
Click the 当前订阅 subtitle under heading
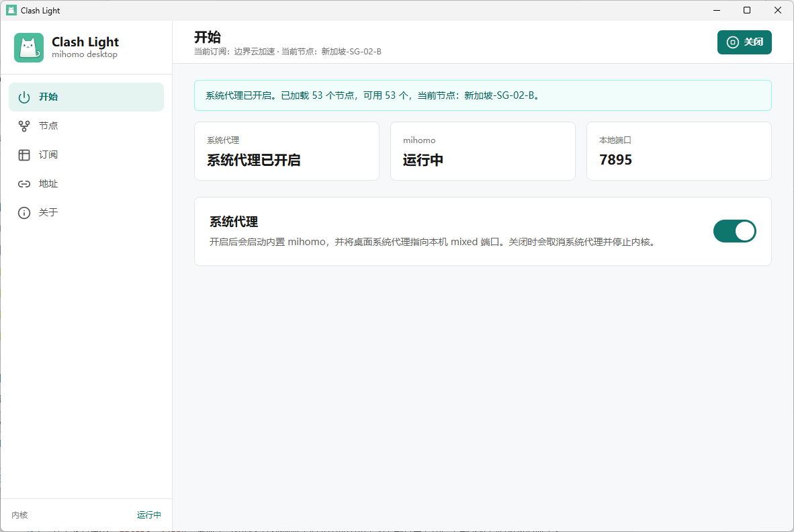[288, 51]
